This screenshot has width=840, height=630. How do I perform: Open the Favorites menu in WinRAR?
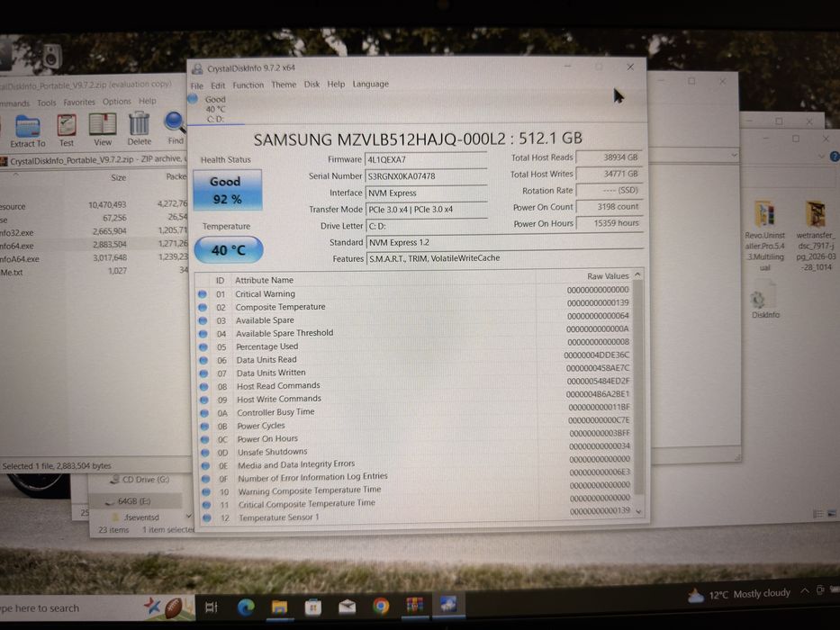(x=79, y=102)
